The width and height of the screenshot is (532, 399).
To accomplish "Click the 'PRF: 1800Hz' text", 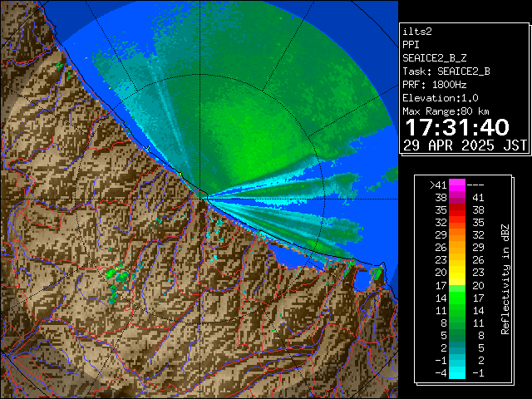I will pyautogui.click(x=434, y=85).
